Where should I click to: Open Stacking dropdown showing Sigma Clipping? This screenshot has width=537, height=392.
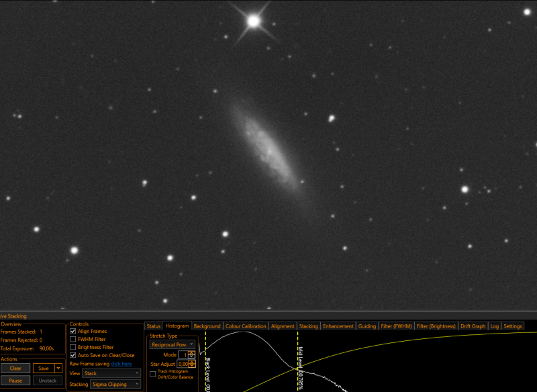115,384
